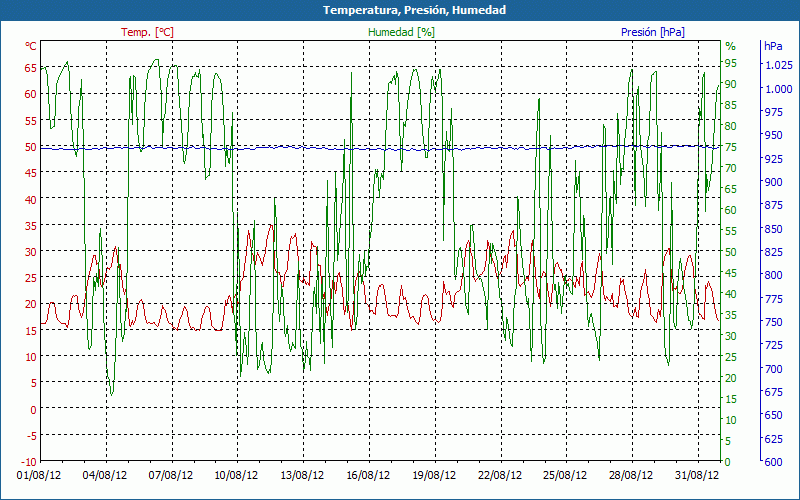Click the '600' tick on the pressure axis
This screenshot has height=500, width=800.
pyautogui.click(x=773, y=462)
